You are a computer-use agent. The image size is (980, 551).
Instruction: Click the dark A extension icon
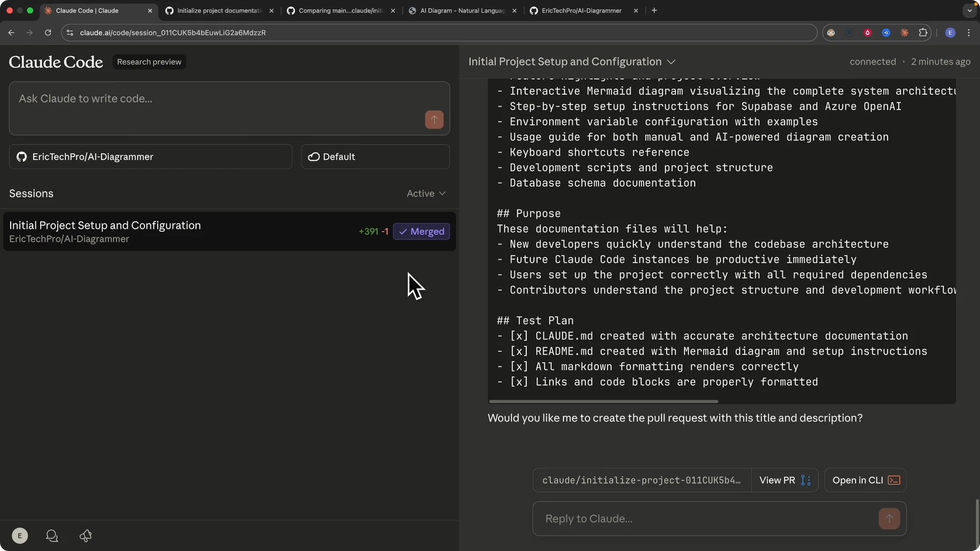tap(849, 33)
